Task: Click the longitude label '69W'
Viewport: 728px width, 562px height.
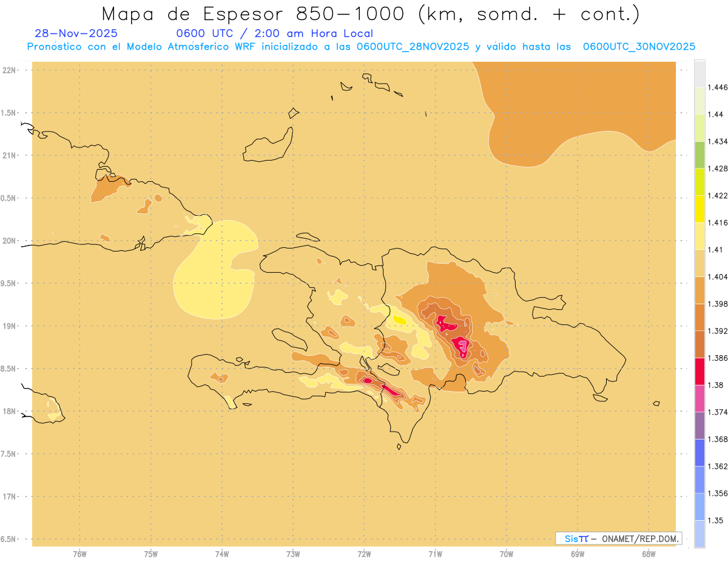Action: tap(577, 554)
